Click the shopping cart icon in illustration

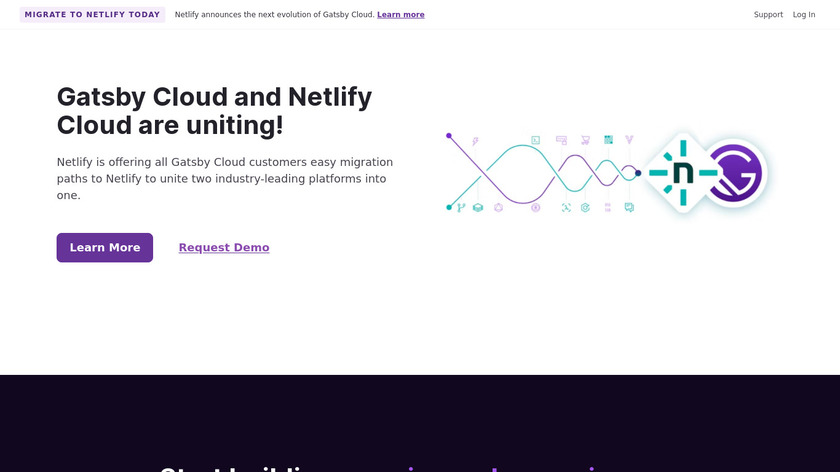pos(585,140)
